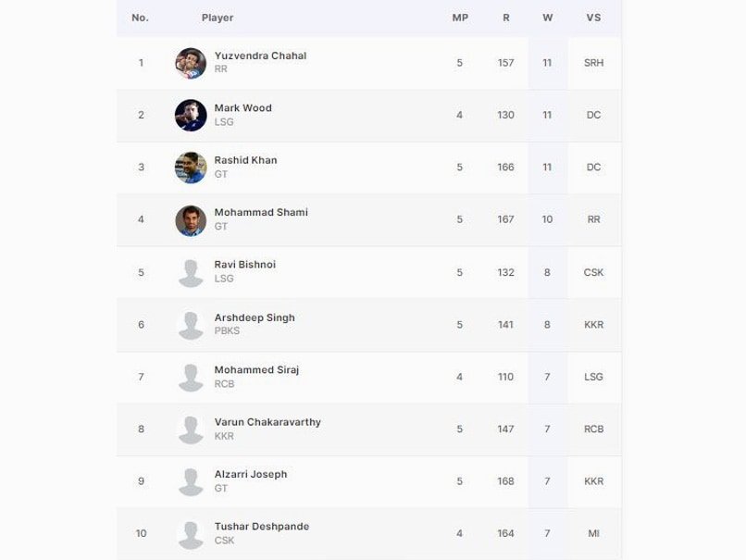Open the Mark Wood player link
The image size is (746, 560).
point(242,107)
